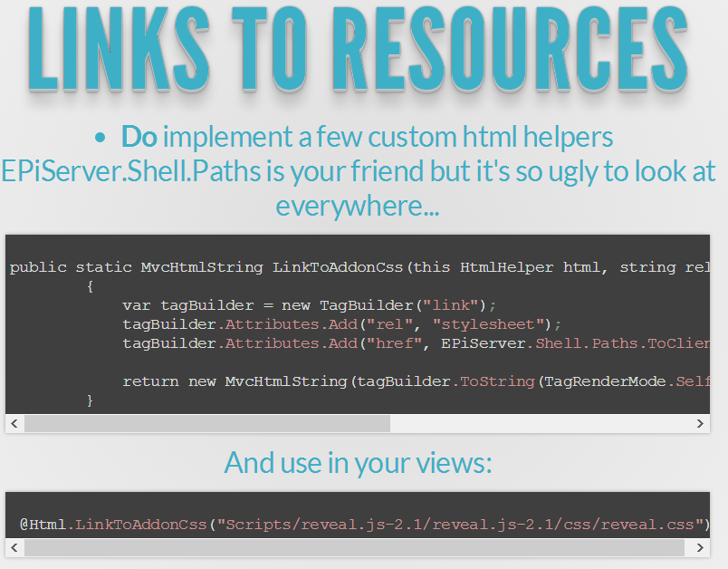Click left arrow of first code block scrollbar
This screenshot has width=728, height=569.
(x=14, y=424)
